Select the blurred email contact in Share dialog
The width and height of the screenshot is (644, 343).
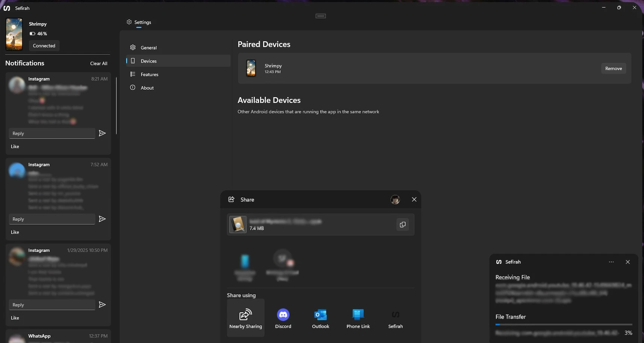[283, 266]
